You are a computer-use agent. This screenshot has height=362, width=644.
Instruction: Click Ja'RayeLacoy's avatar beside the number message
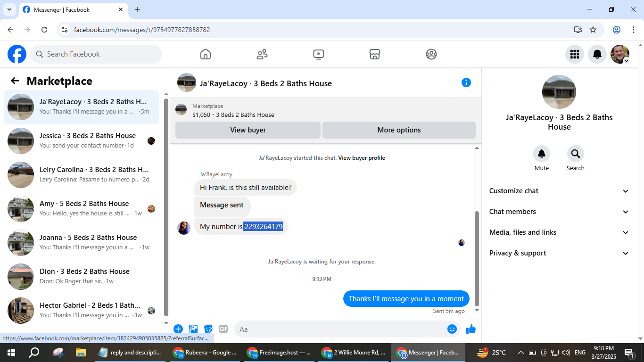tap(184, 228)
